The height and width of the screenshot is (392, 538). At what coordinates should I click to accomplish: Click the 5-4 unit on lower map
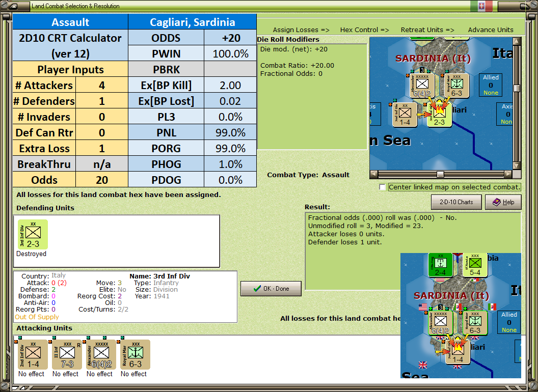475,265
